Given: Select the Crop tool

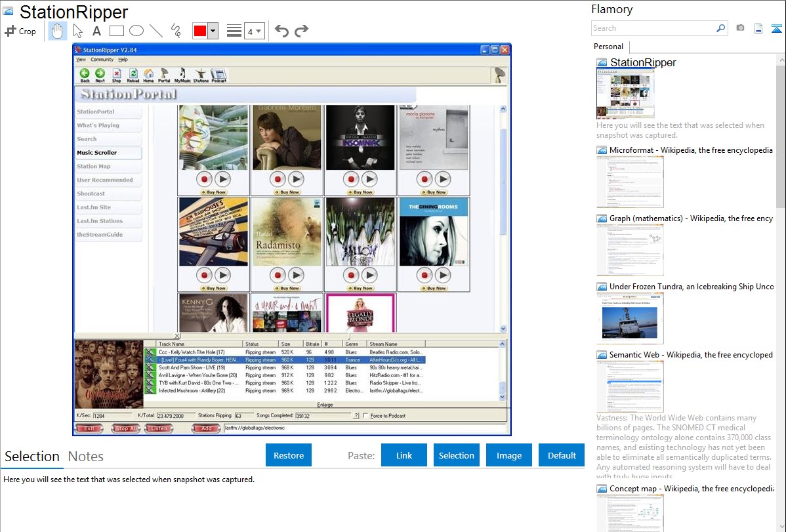Looking at the screenshot, I should [20, 31].
